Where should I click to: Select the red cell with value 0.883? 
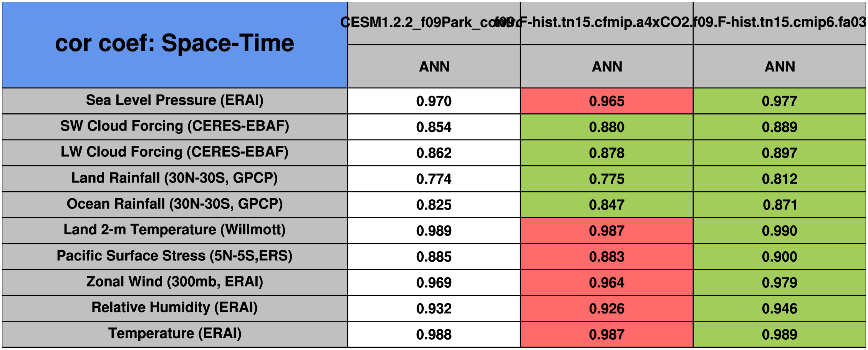click(x=606, y=257)
